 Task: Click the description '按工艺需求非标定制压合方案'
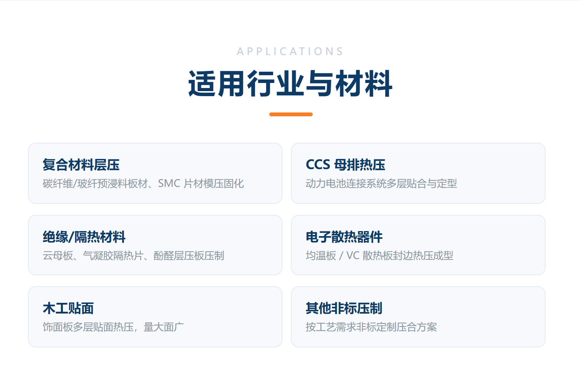pos(371,327)
